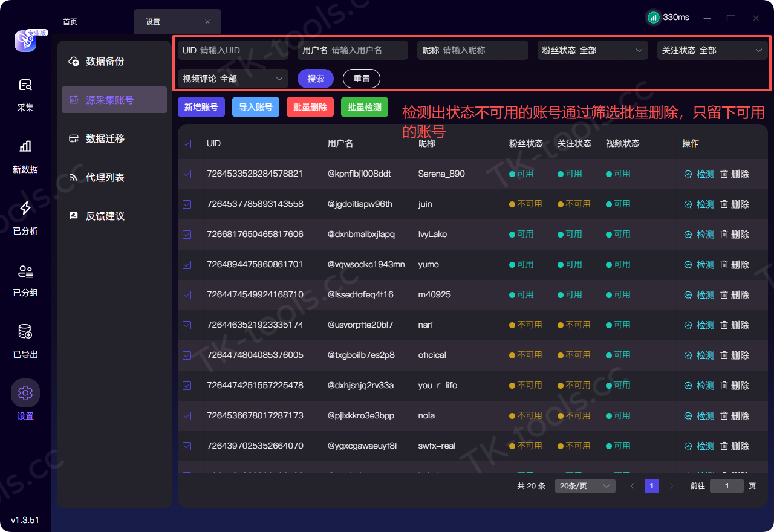Switch to the 首页 tab
The height and width of the screenshot is (532, 774).
(x=70, y=22)
